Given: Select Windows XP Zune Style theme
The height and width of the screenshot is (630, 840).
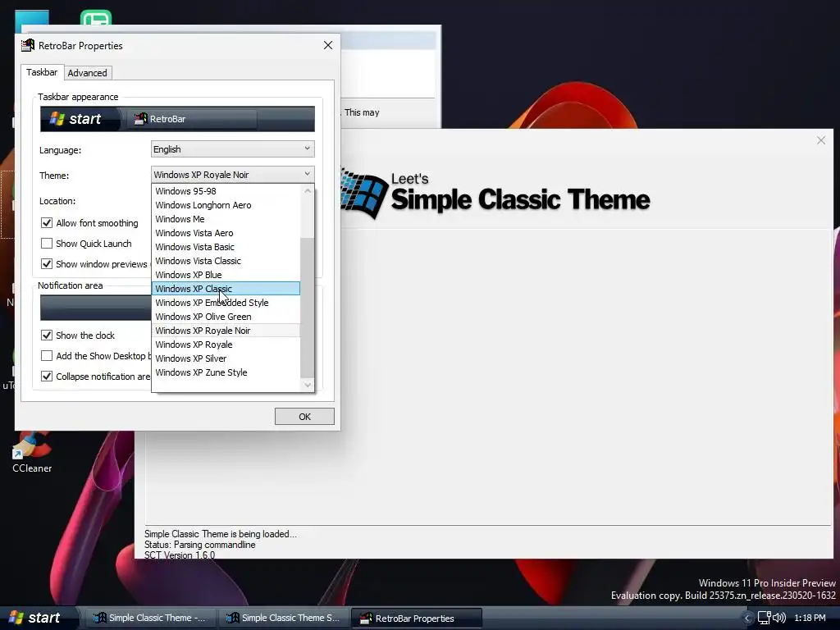Looking at the screenshot, I should coord(226,372).
